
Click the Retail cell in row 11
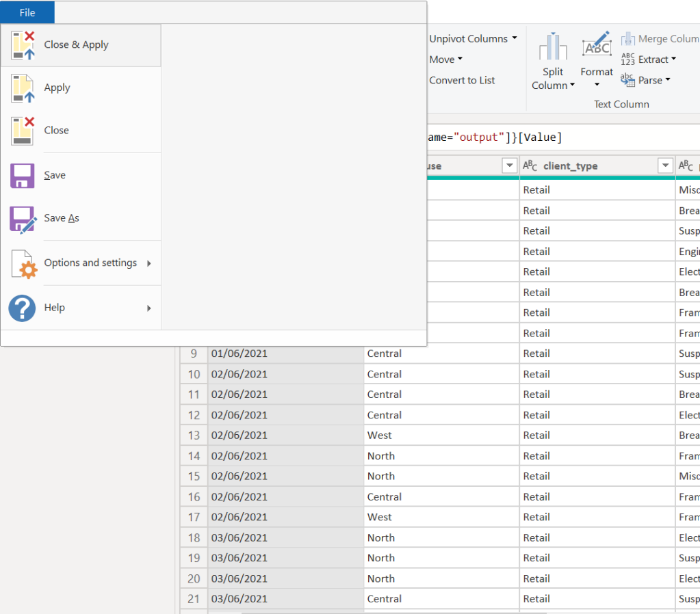[597, 395]
